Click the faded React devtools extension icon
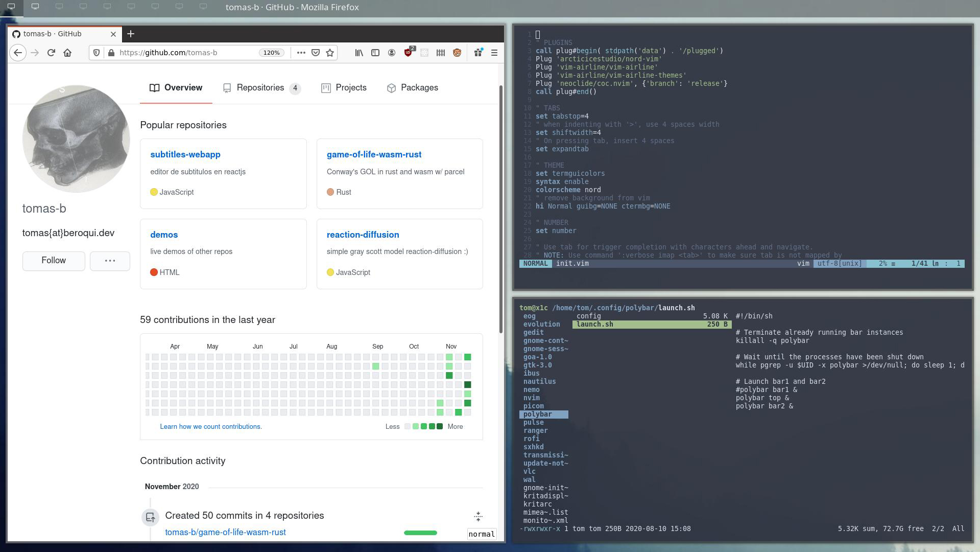Screen dimensions: 980x552 pyautogui.click(x=424, y=53)
